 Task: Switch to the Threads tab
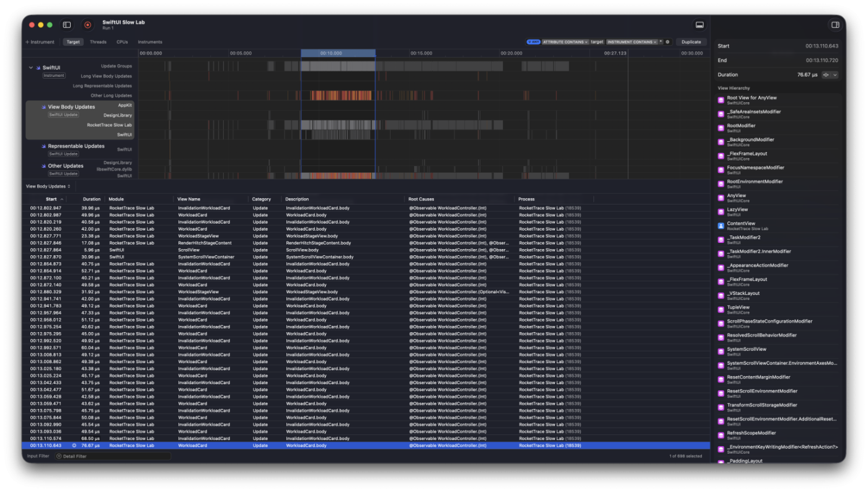[98, 42]
